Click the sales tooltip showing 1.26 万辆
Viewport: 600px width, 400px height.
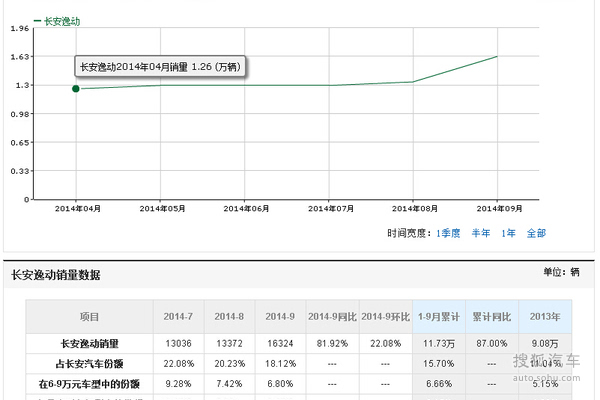pos(161,67)
